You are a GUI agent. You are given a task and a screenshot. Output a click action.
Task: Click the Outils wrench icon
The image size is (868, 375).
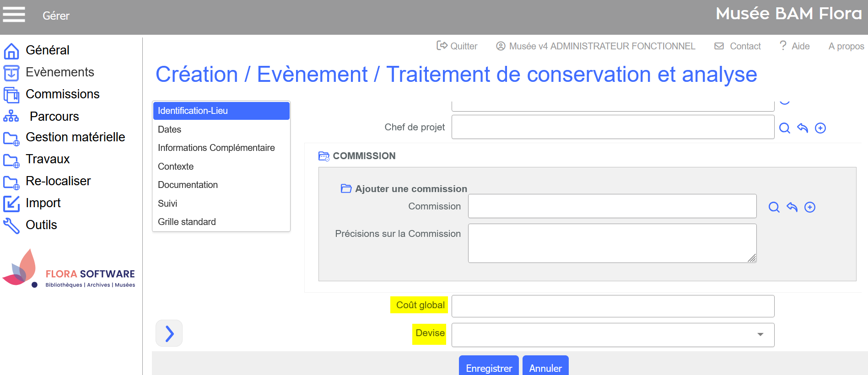point(11,225)
